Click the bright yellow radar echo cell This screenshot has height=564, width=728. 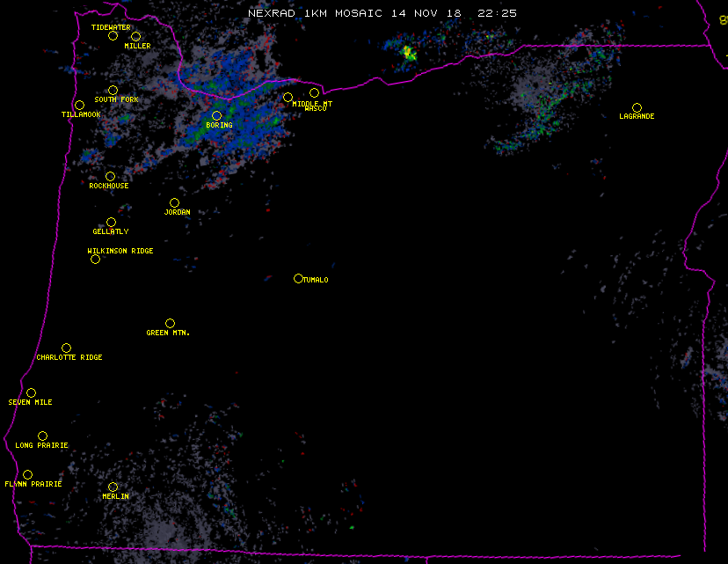pyautogui.click(x=409, y=53)
